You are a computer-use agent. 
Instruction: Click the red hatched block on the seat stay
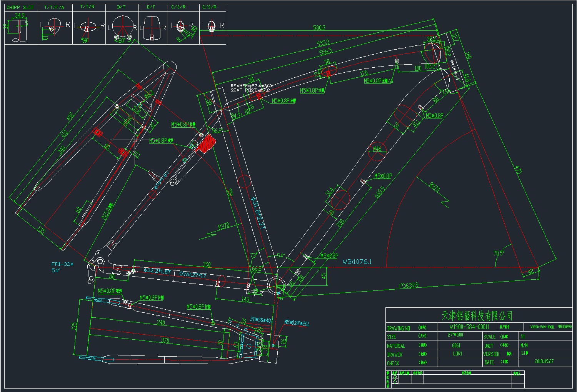(x=206, y=143)
